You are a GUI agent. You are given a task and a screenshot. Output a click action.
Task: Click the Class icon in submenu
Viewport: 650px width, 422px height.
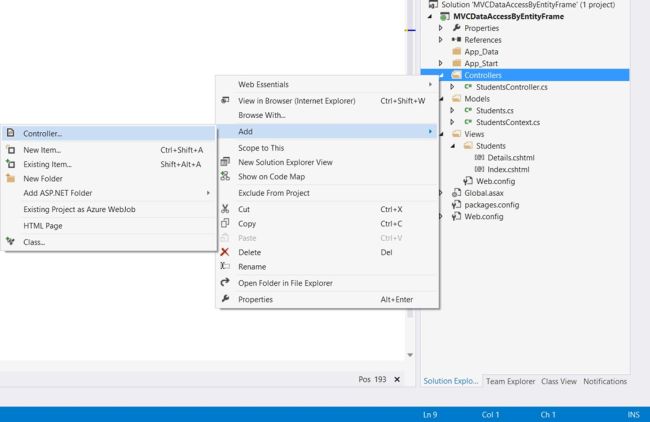[x=11, y=241]
